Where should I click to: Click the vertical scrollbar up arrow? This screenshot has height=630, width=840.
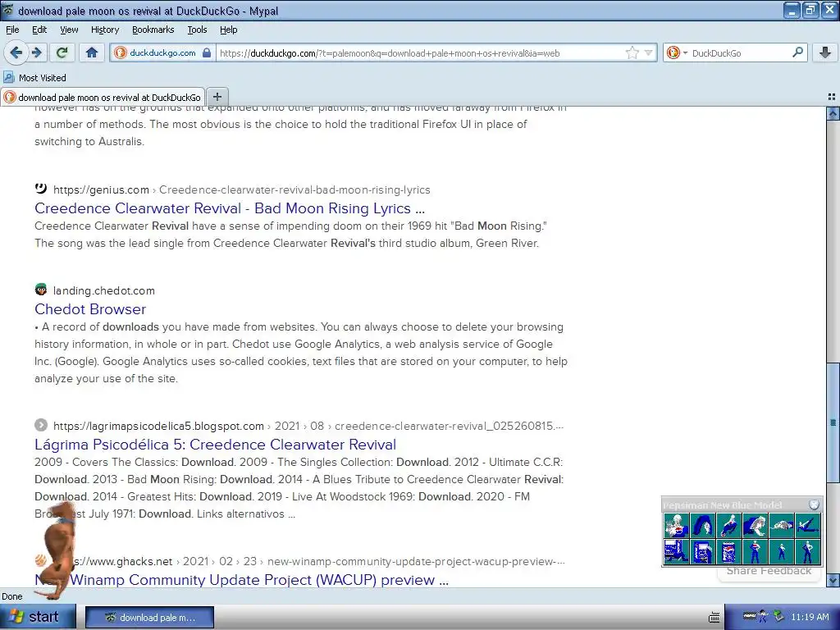click(833, 113)
